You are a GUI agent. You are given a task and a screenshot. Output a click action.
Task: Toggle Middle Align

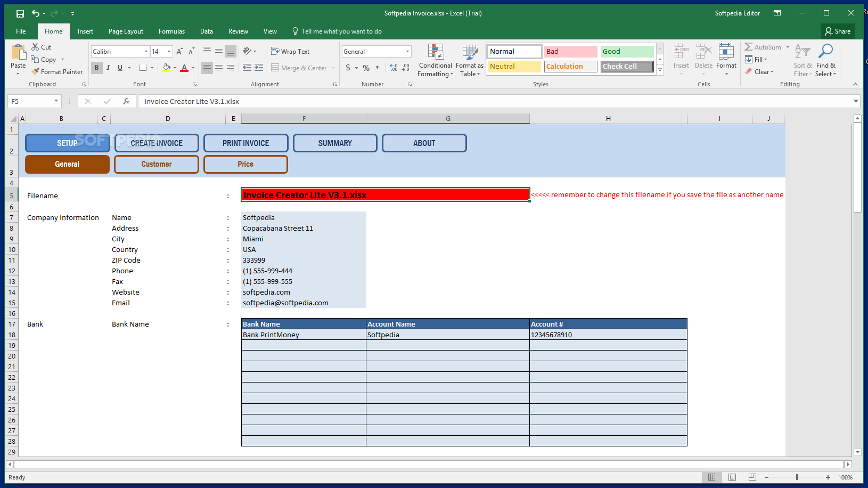(x=219, y=51)
